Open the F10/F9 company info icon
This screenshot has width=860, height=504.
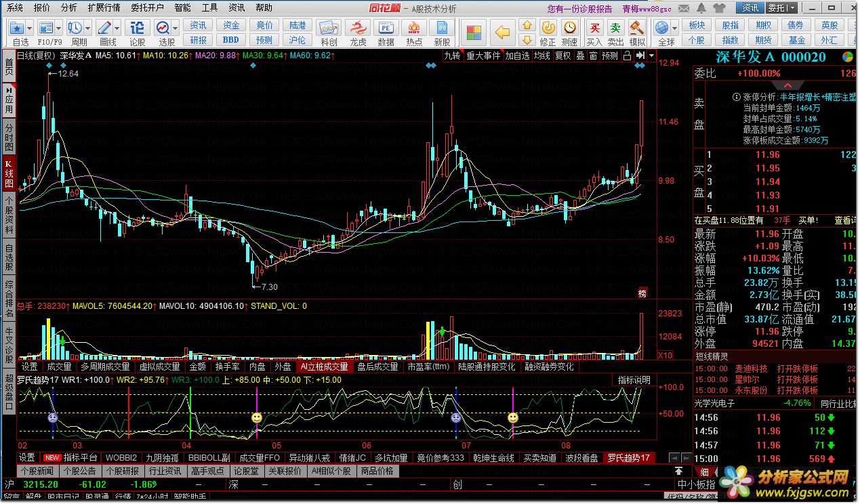pos(45,28)
